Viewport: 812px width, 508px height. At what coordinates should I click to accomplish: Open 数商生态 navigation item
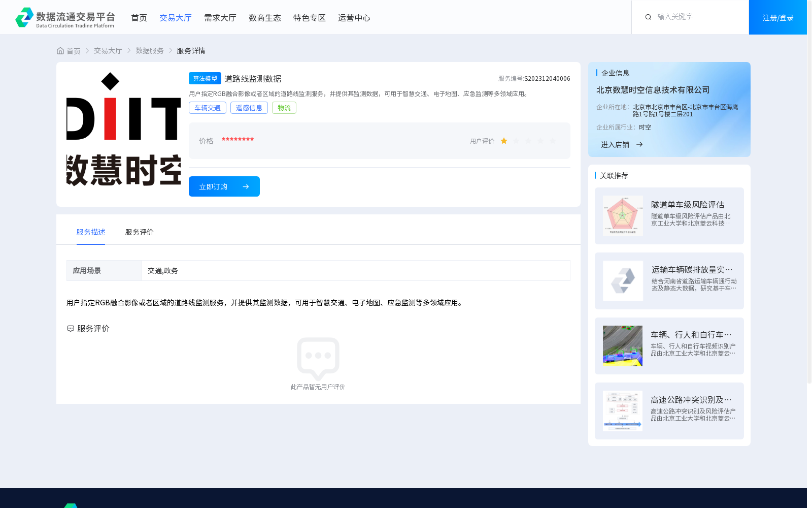pyautogui.click(x=265, y=18)
